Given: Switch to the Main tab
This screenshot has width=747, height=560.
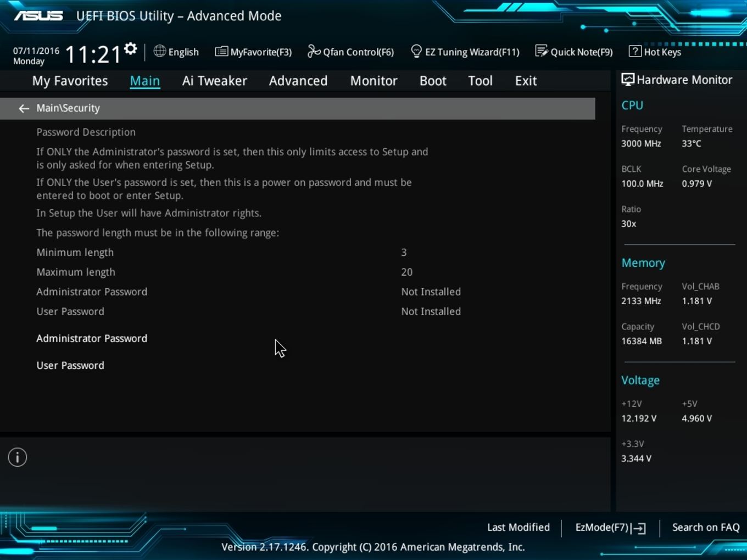Looking at the screenshot, I should click(x=145, y=81).
